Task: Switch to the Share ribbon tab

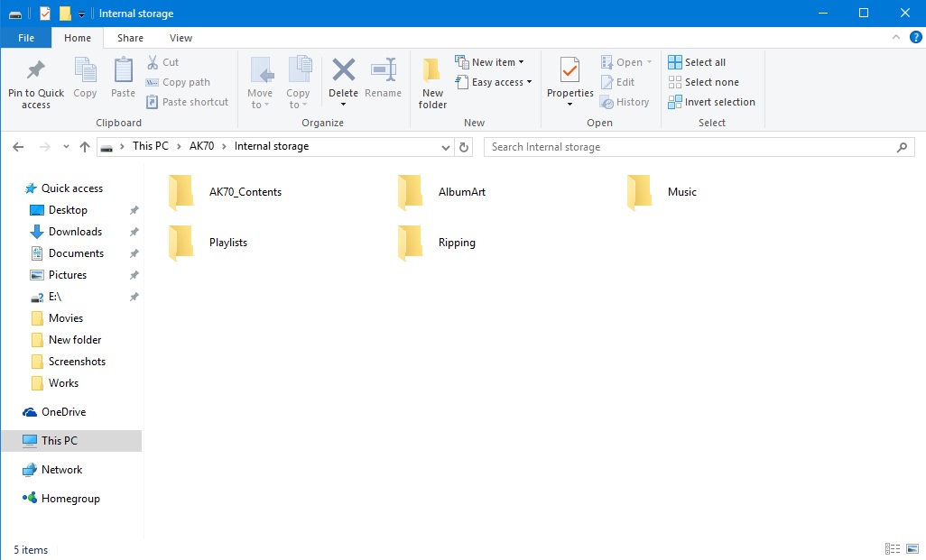Action: click(x=130, y=38)
